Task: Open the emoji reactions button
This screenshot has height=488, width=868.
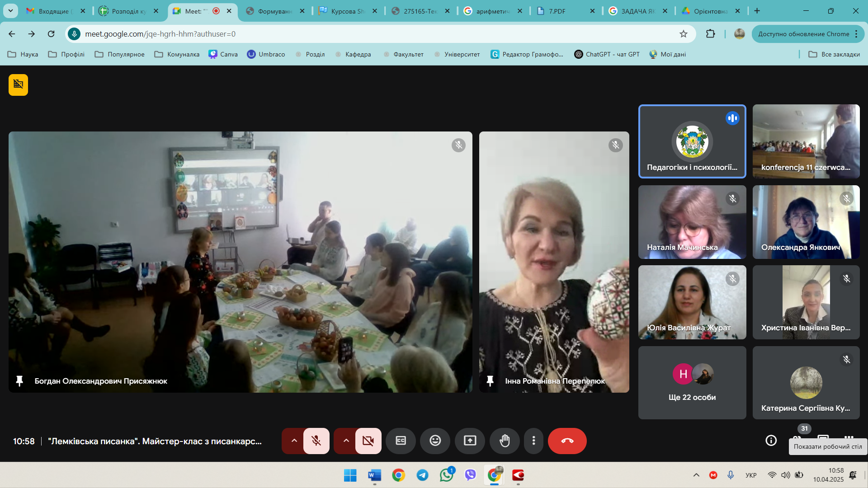Action: click(435, 441)
